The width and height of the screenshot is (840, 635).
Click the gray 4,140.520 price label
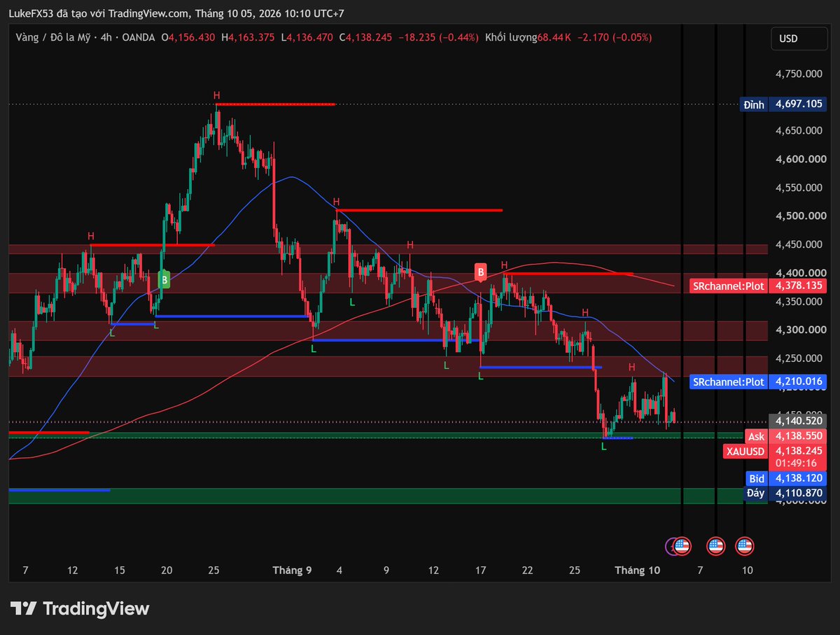click(x=797, y=421)
